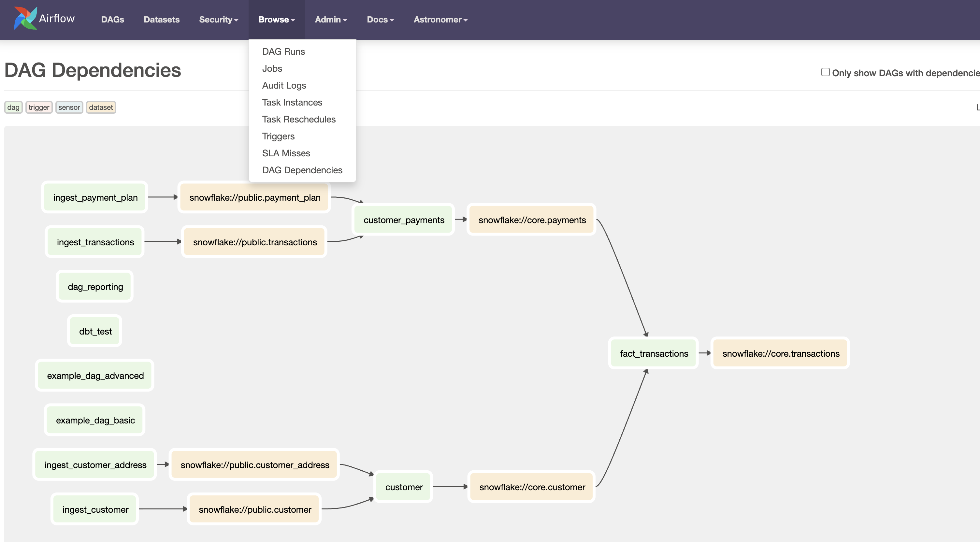Click the 'sensor' legend label
This screenshot has height=542, width=980.
[x=69, y=107]
